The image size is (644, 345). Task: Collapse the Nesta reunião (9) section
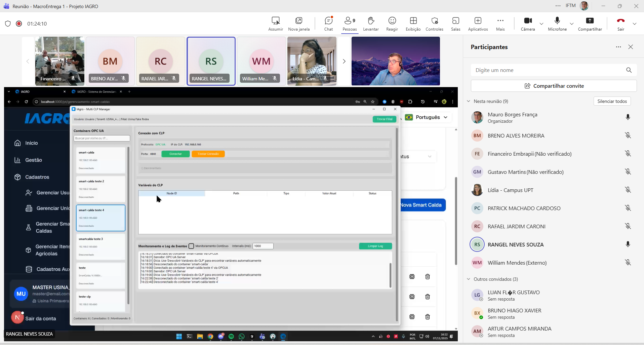pos(468,101)
